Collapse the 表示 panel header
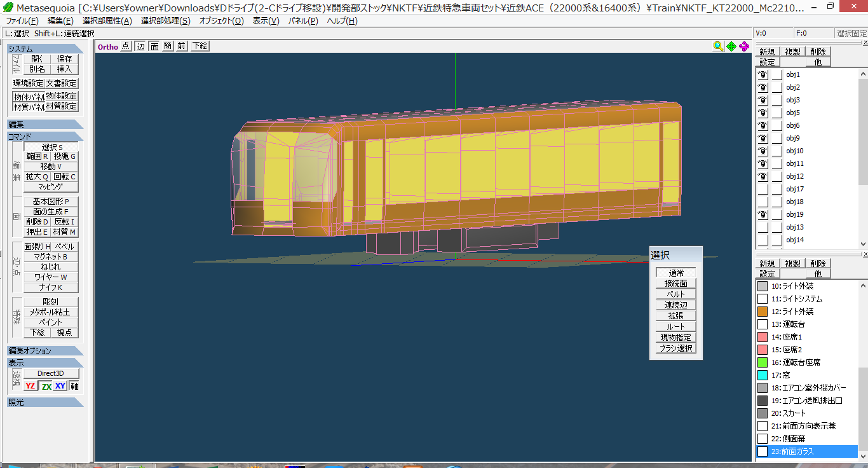The width and height of the screenshot is (868, 468). click(45, 362)
